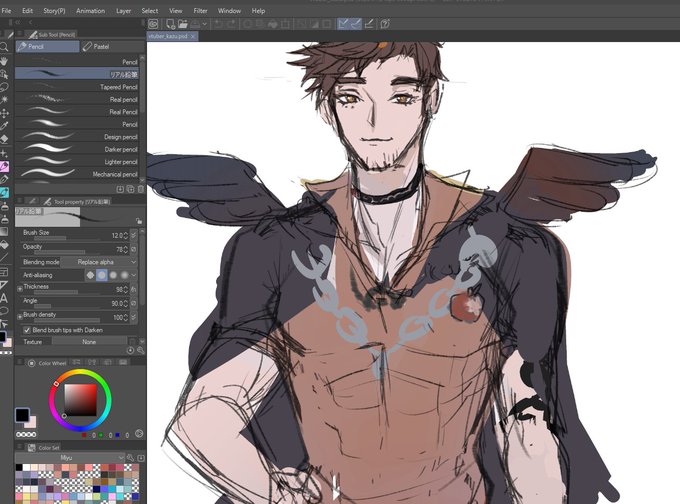This screenshot has width=680, height=504.
Task: Open the Texture None selector
Action: 89,342
